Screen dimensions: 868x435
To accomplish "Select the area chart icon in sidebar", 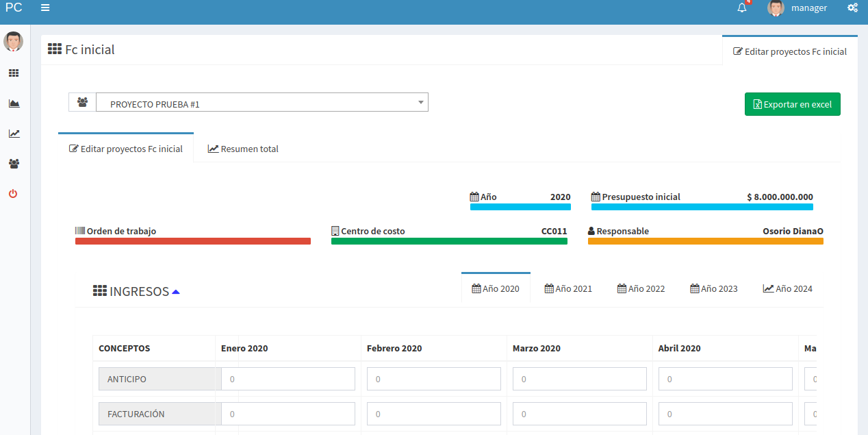I will click(x=14, y=103).
